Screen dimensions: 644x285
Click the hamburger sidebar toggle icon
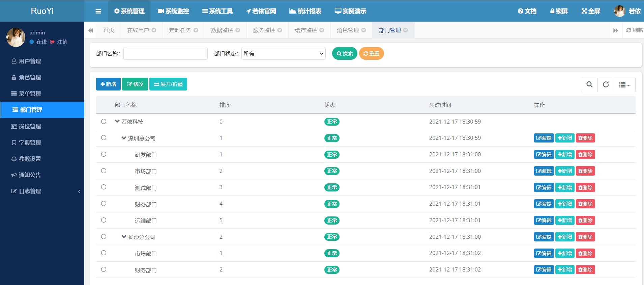(98, 11)
